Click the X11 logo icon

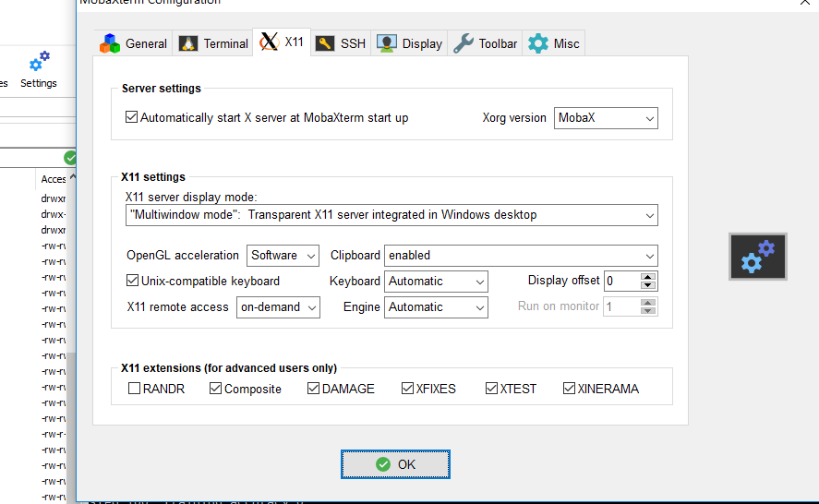pyautogui.click(x=269, y=42)
